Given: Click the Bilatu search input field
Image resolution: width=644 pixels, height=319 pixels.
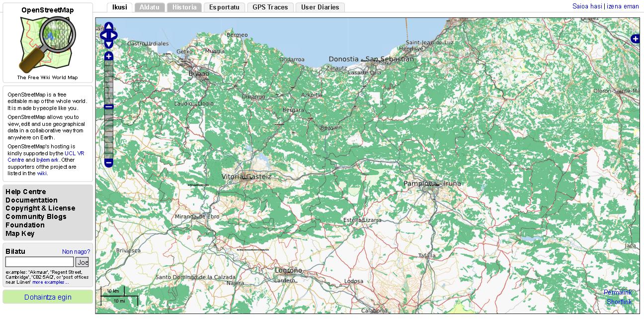Looking at the screenshot, I should tap(39, 262).
